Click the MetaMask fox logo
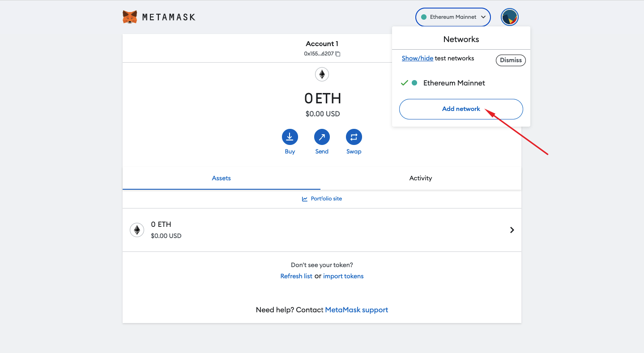Image resolution: width=644 pixels, height=353 pixels. coord(130,17)
